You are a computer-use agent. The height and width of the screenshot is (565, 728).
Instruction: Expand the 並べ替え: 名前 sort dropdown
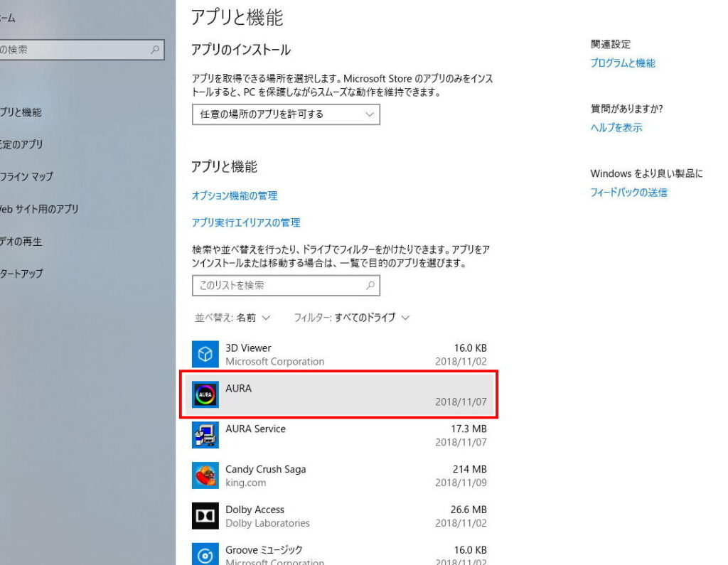pyautogui.click(x=232, y=318)
